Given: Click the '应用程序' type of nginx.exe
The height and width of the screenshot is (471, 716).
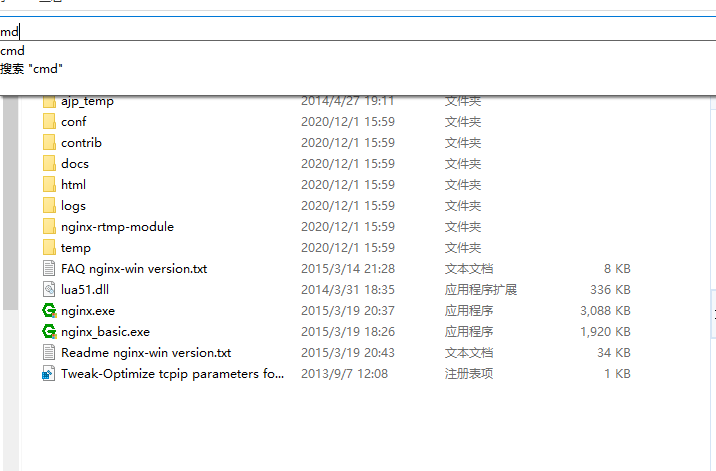Looking at the screenshot, I should pyautogui.click(x=469, y=311).
